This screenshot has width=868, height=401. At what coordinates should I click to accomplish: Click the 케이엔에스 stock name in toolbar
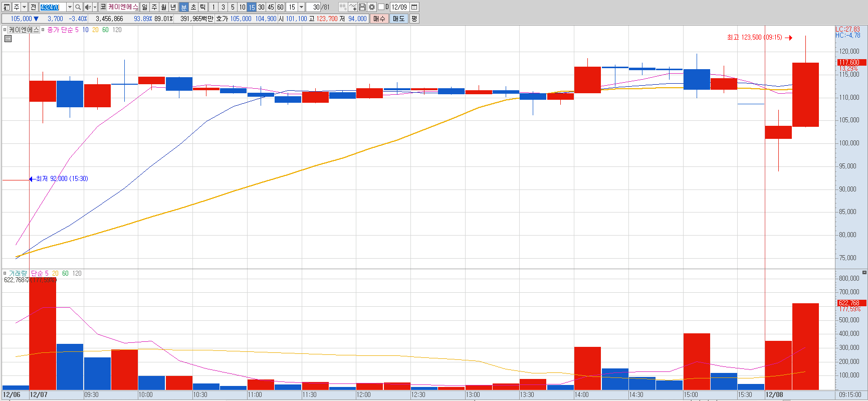click(123, 7)
